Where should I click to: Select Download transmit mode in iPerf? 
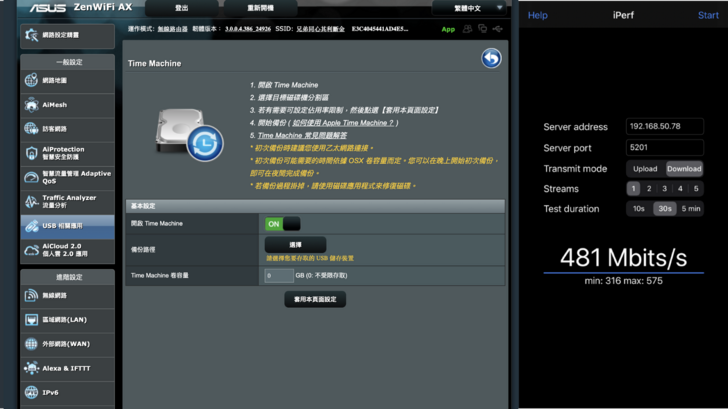tap(684, 169)
